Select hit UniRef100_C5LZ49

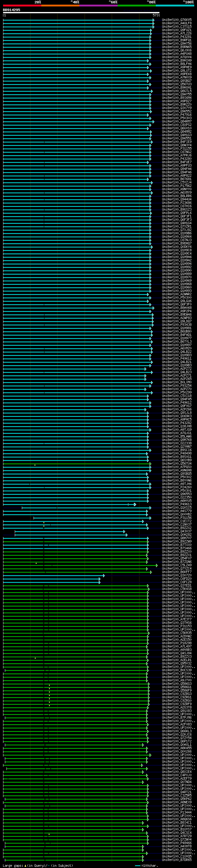click(x=177, y=565)
